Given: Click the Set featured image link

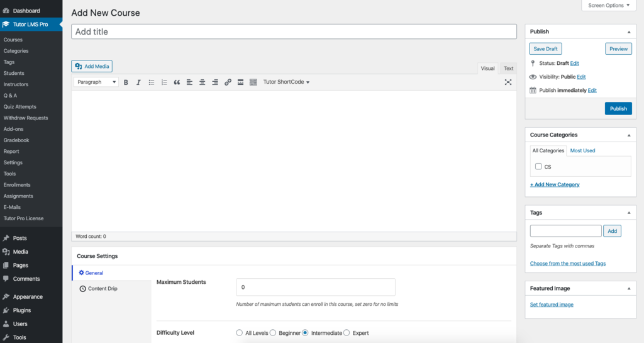Looking at the screenshot, I should [552, 305].
